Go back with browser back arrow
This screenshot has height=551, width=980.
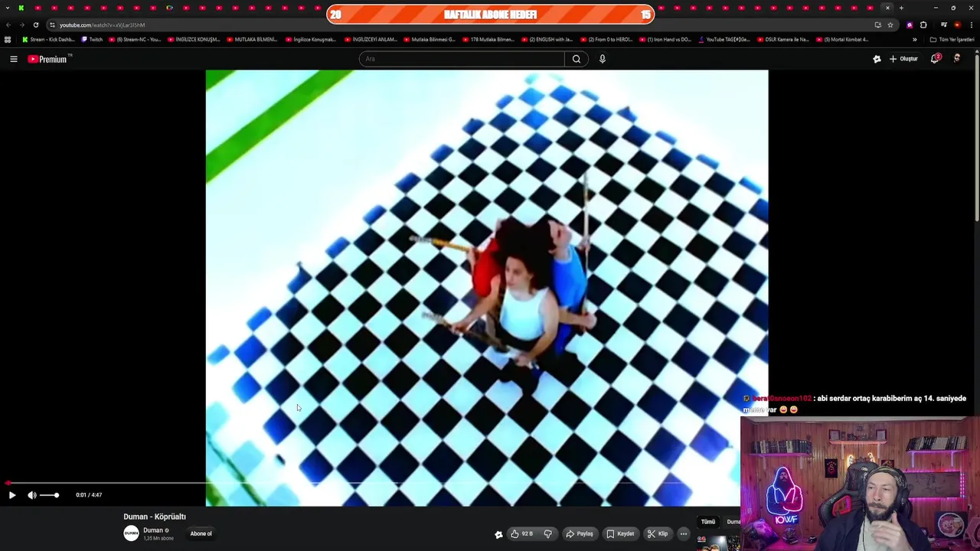[8, 24]
